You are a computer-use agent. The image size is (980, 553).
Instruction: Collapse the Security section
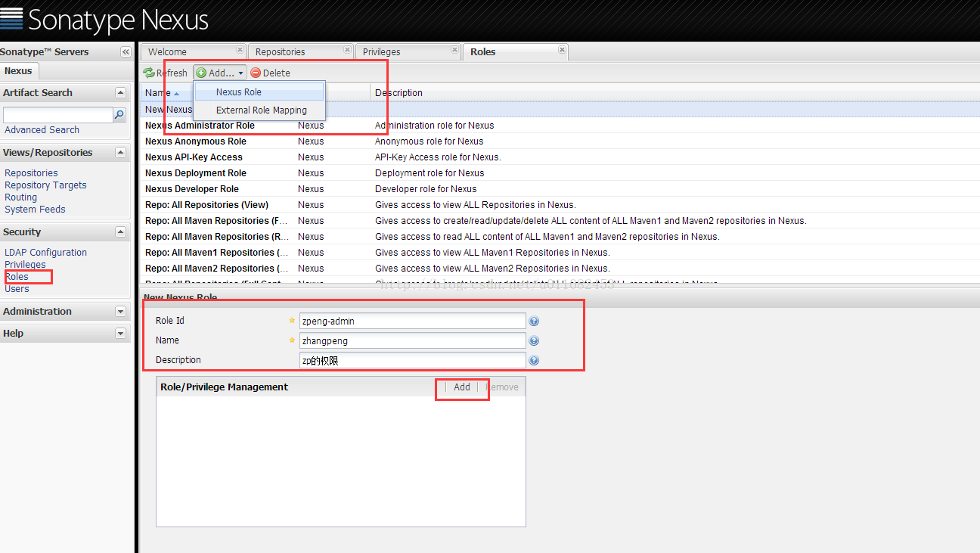120,231
